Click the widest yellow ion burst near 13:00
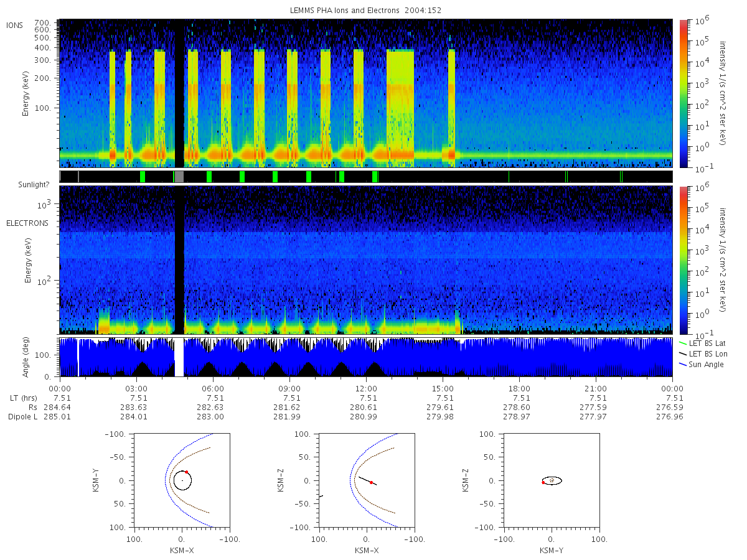The image size is (747, 560). pyautogui.click(x=400, y=106)
